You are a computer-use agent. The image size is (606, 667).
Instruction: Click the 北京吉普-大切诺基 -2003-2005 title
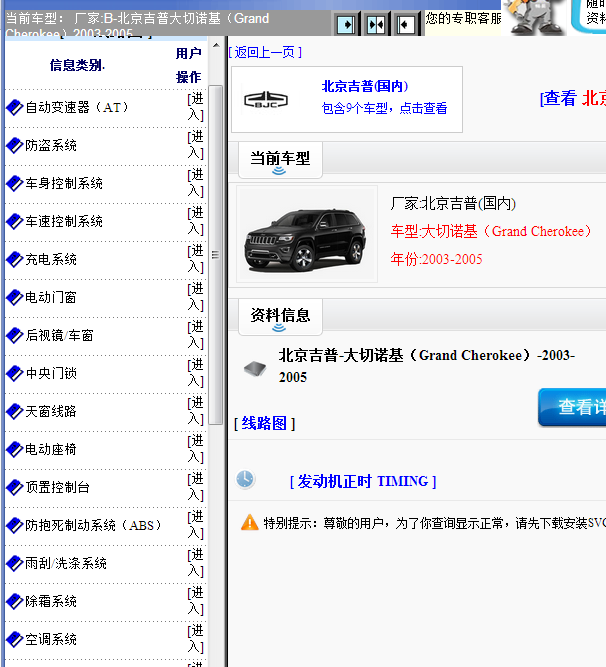tap(427, 366)
